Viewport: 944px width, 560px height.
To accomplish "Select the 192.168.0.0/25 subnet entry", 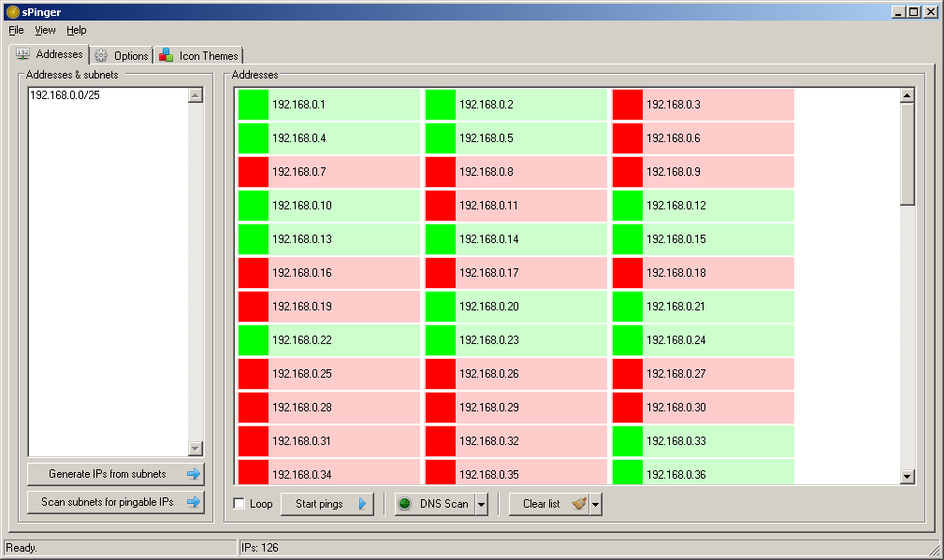I will click(65, 95).
